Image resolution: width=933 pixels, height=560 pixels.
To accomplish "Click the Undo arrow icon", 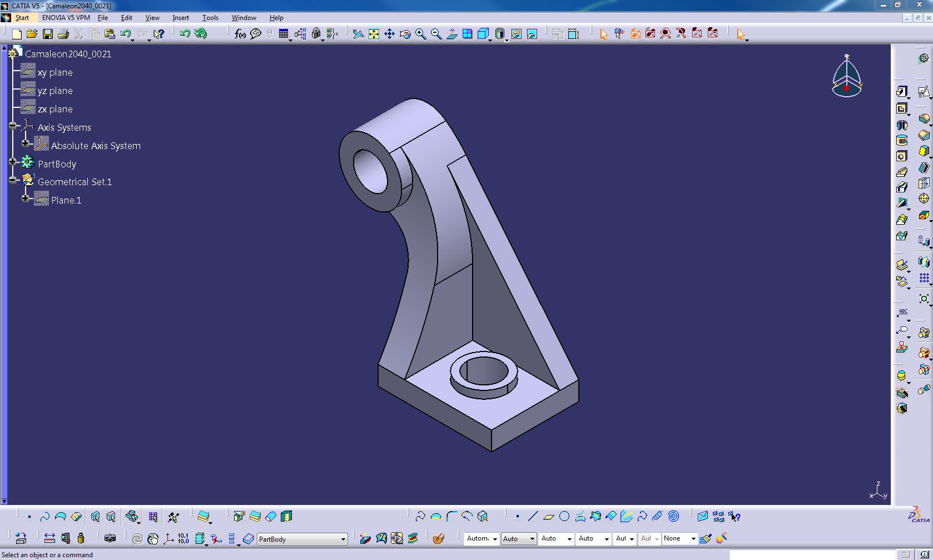I will click(x=125, y=34).
